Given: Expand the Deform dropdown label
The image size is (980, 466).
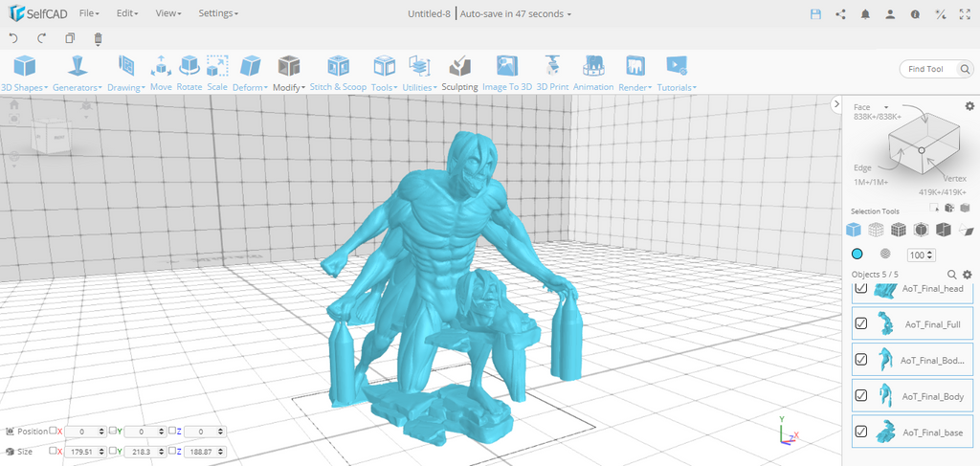Looking at the screenshot, I should coord(250,87).
